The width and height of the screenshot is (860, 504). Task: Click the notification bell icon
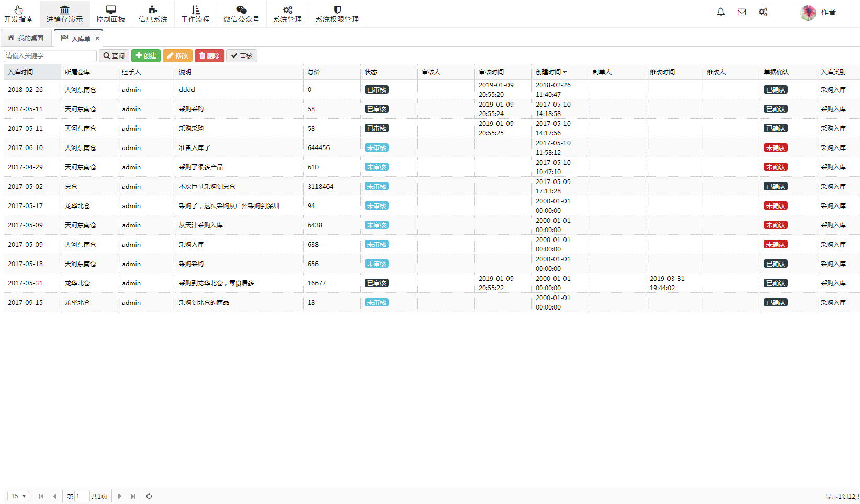tap(721, 12)
